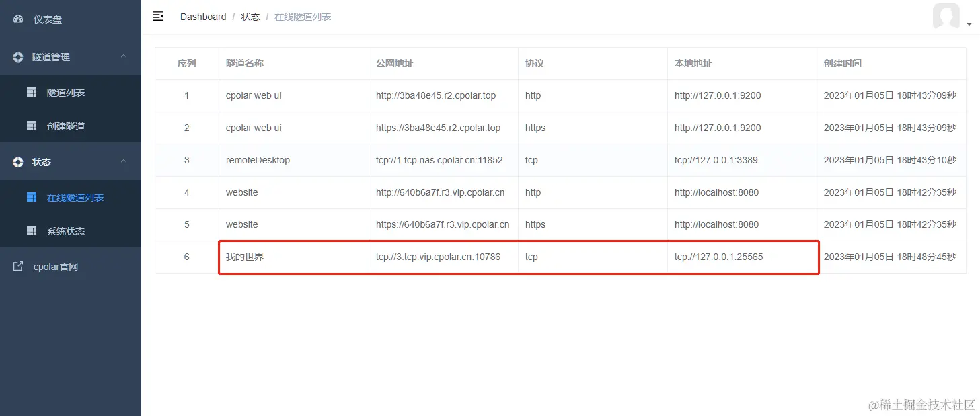Click the user avatar image

click(x=946, y=16)
